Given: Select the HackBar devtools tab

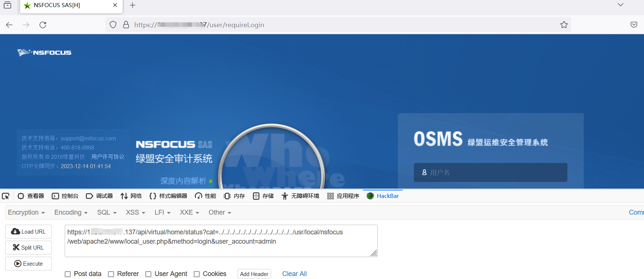Looking at the screenshot, I should coord(383,196).
